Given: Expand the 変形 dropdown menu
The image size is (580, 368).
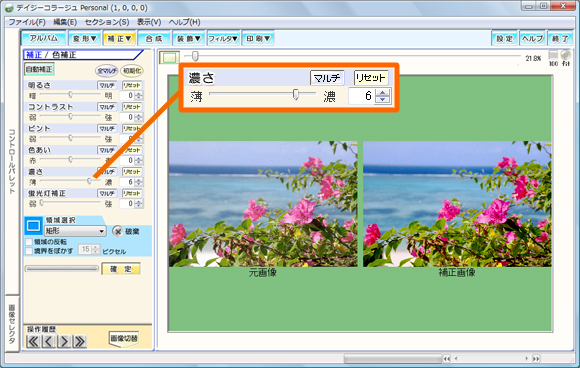Looking at the screenshot, I should coord(84,38).
